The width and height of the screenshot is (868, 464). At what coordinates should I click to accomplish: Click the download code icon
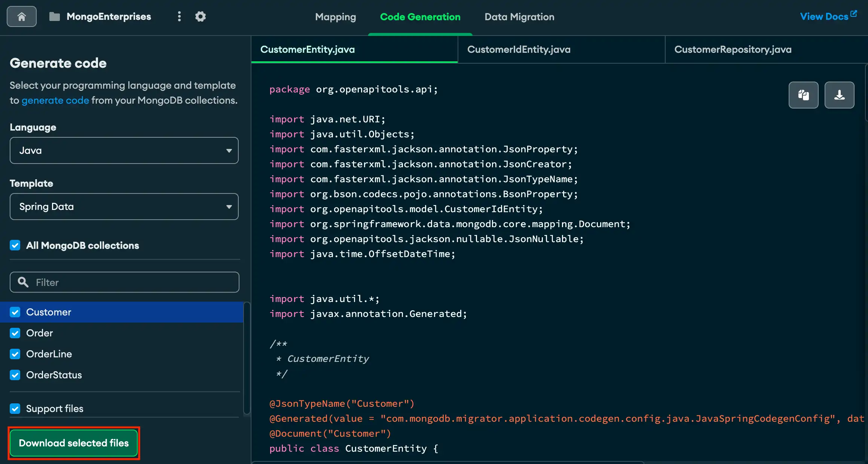[839, 94]
